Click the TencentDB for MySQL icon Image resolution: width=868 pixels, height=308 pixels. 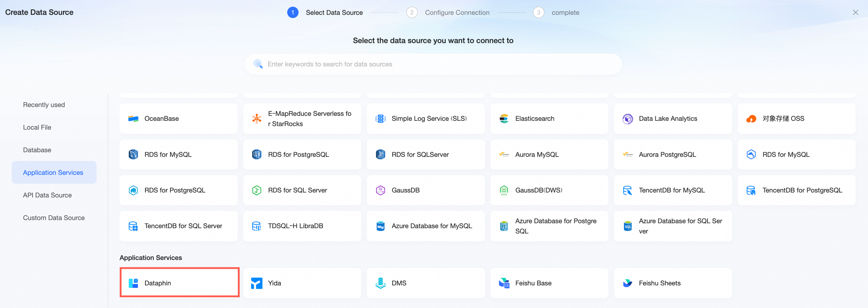[627, 190]
